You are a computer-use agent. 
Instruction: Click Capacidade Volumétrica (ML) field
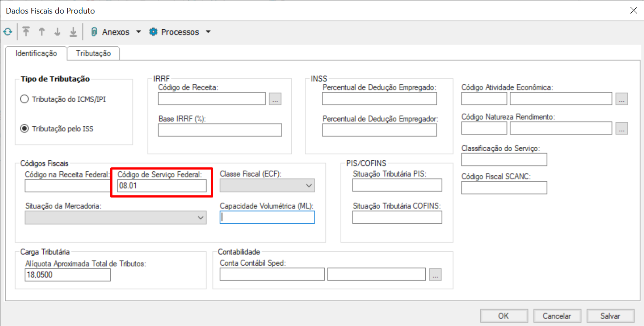(267, 217)
